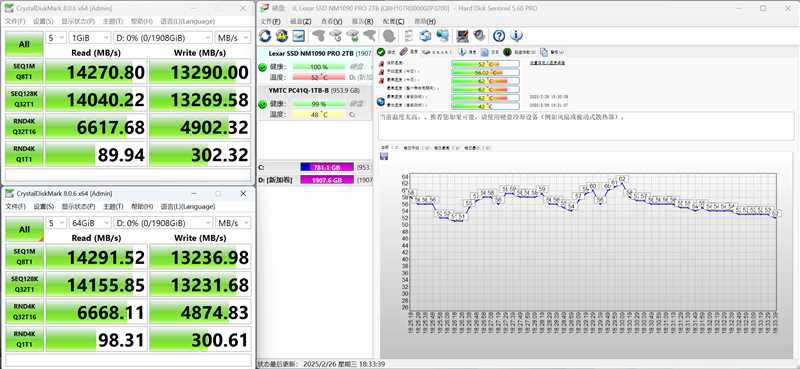Viewport: 800px width, 369px height.
Task: Click All button in the 64GiB CrystalDiskMark window
Action: click(x=24, y=230)
